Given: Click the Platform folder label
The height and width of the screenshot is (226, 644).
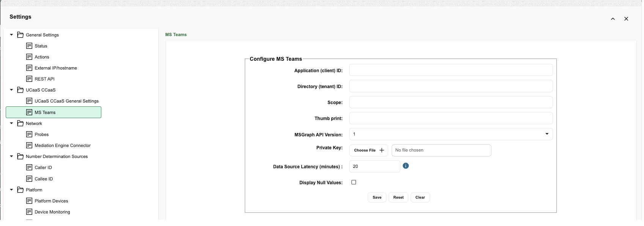Looking at the screenshot, I should click(x=34, y=190).
